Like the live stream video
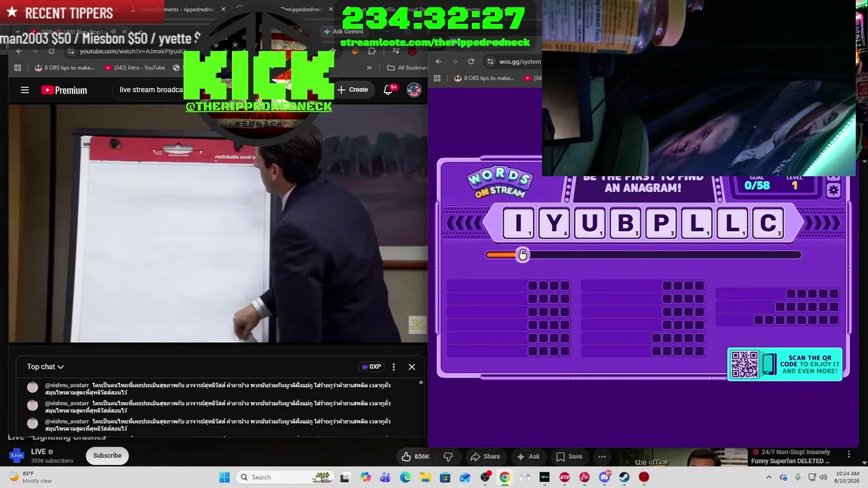The image size is (868, 488). [x=416, y=456]
